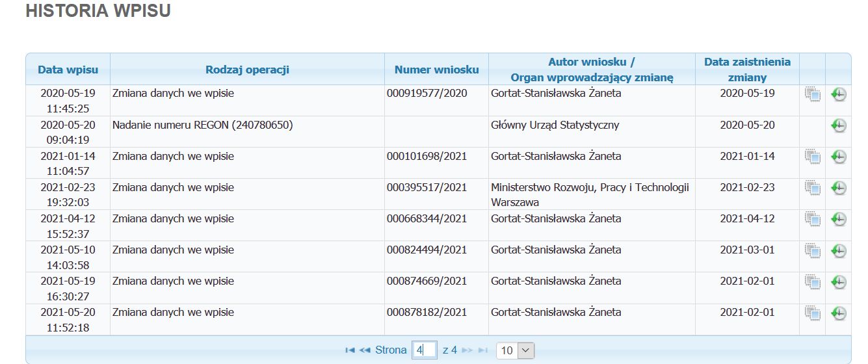Go to the previous page of results
This screenshot has height=364, width=868.
coord(365,350)
